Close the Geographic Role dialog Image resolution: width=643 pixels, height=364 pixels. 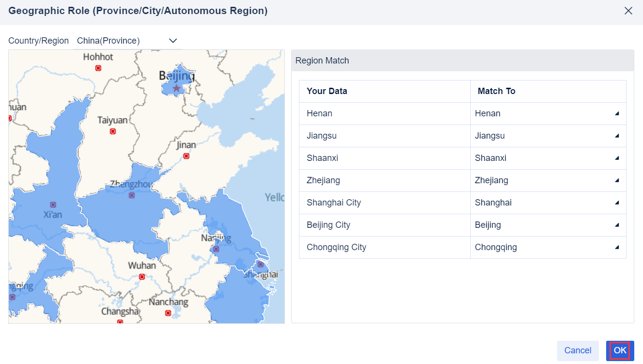(628, 11)
